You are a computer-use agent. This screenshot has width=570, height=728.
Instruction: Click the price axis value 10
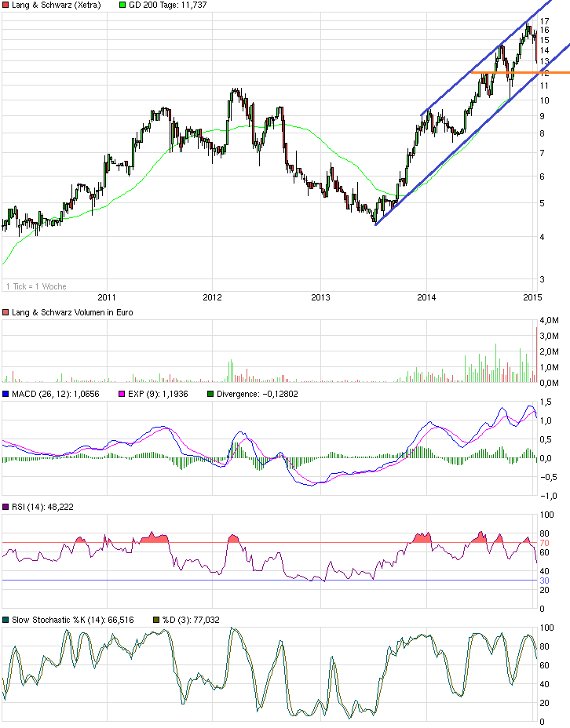click(x=544, y=100)
